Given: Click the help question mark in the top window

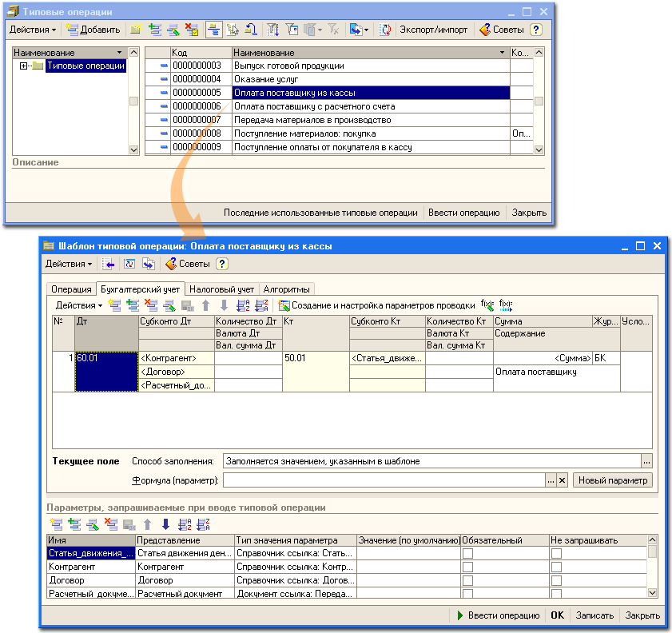Looking at the screenshot, I should pyautogui.click(x=535, y=30).
